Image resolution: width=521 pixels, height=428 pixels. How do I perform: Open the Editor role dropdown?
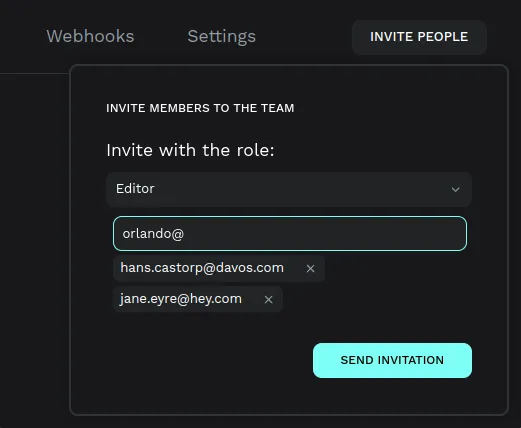[x=289, y=189]
